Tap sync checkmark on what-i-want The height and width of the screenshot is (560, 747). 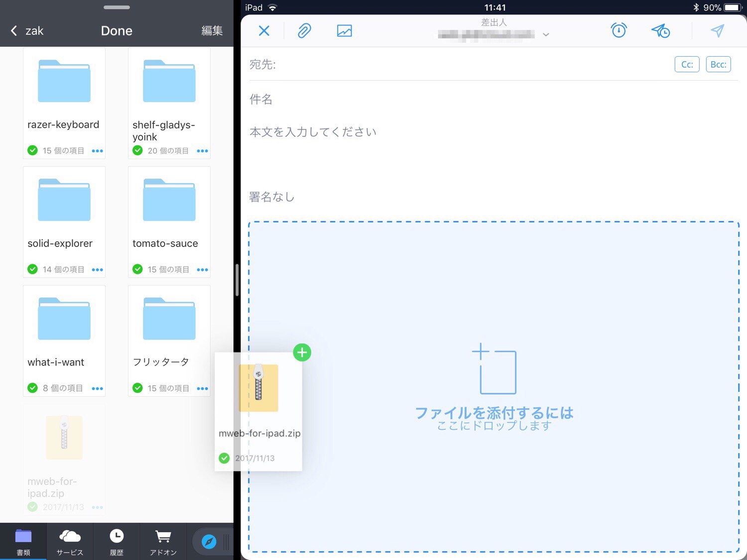coord(32,388)
